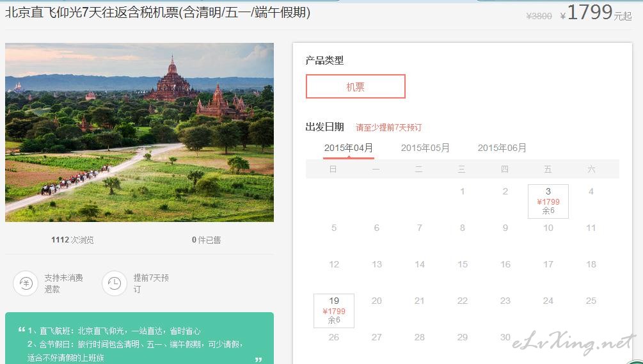This screenshot has width=643, height=364.
Task: Click calendar day 23
Action: pyautogui.click(x=505, y=301)
